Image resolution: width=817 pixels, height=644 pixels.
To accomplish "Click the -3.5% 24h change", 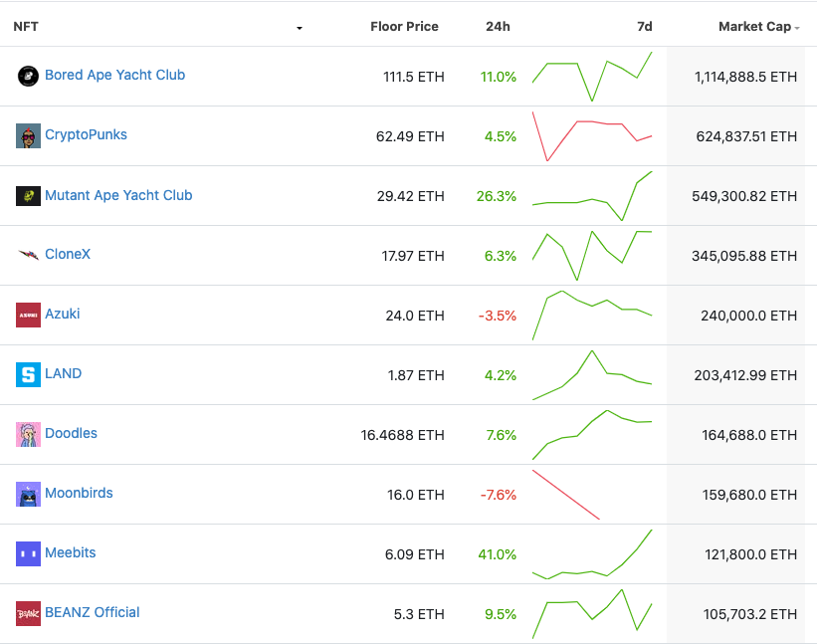I will 498,316.
